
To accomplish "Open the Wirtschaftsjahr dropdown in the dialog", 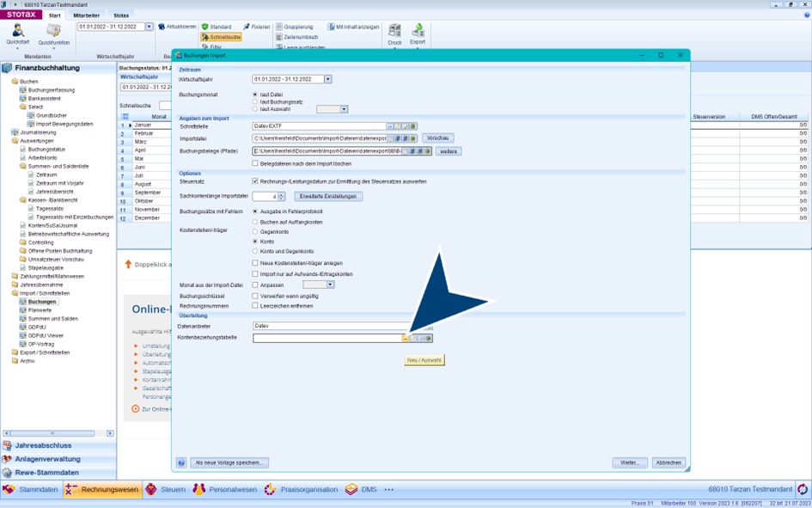I will pos(327,79).
